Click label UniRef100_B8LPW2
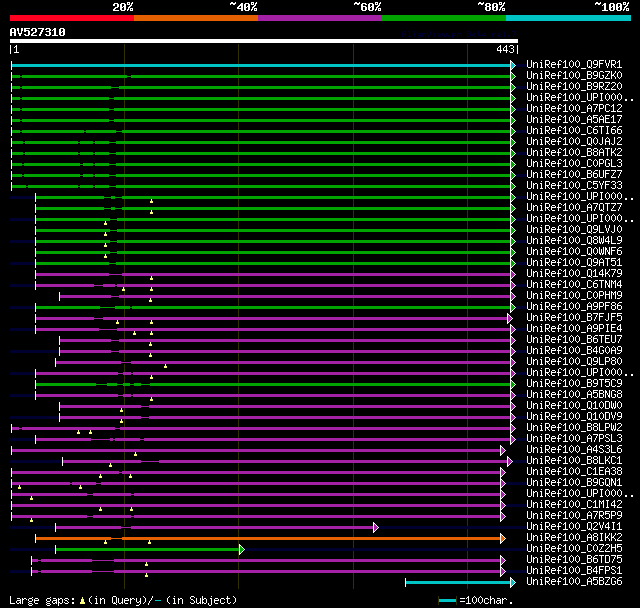 coord(574,428)
